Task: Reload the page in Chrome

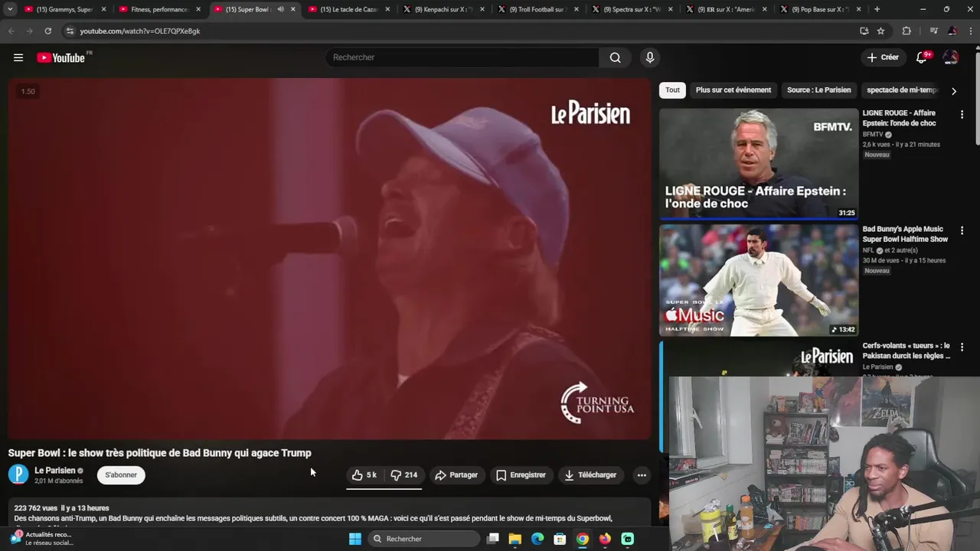Action: tap(47, 31)
